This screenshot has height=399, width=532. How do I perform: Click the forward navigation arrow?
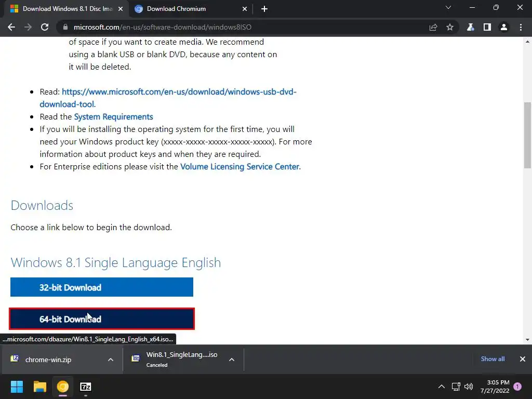click(28, 27)
